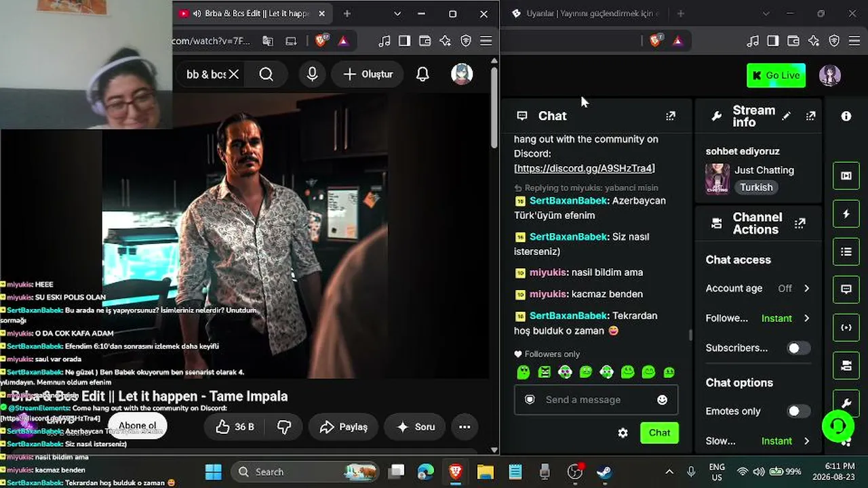Click the Paylaş share button

tap(343, 427)
